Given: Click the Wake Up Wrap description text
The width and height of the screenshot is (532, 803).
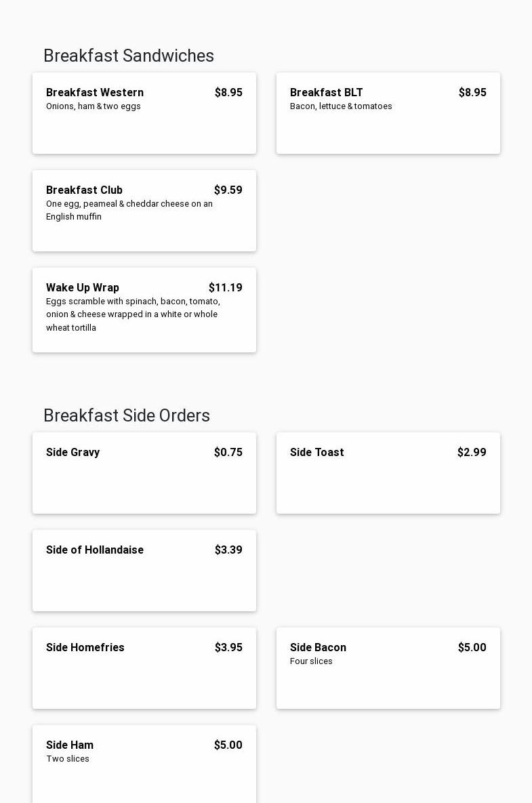Looking at the screenshot, I should (x=133, y=314).
